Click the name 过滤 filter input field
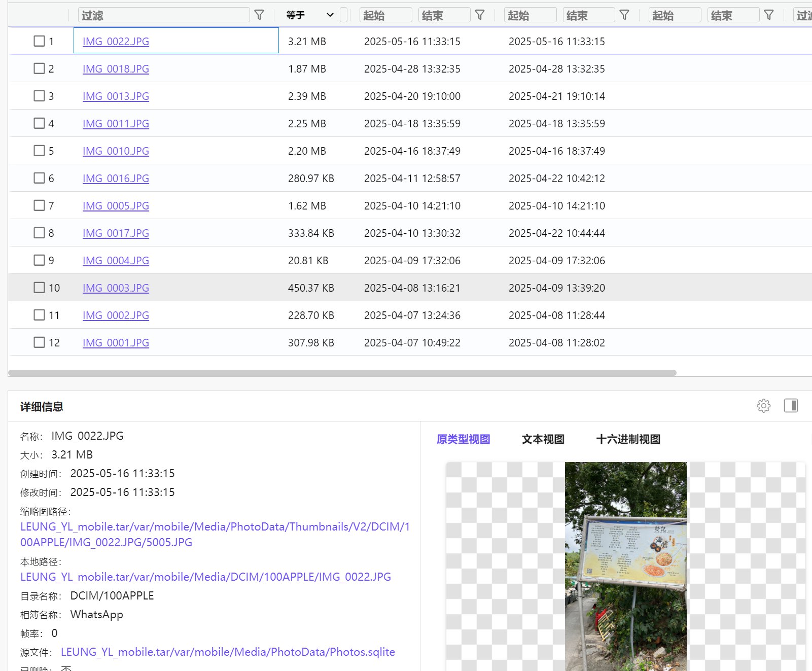 point(163,15)
